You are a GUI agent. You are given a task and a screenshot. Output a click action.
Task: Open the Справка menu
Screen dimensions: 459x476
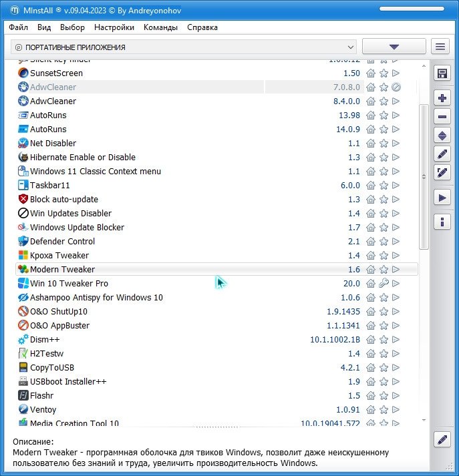tap(202, 27)
